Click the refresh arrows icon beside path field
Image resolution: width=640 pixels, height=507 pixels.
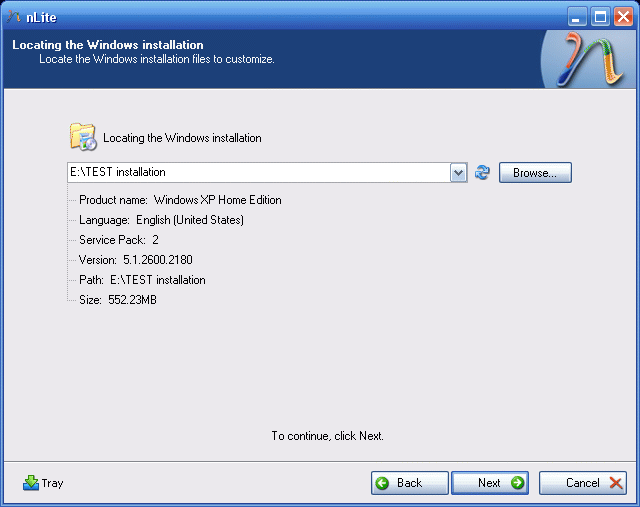[x=482, y=172]
